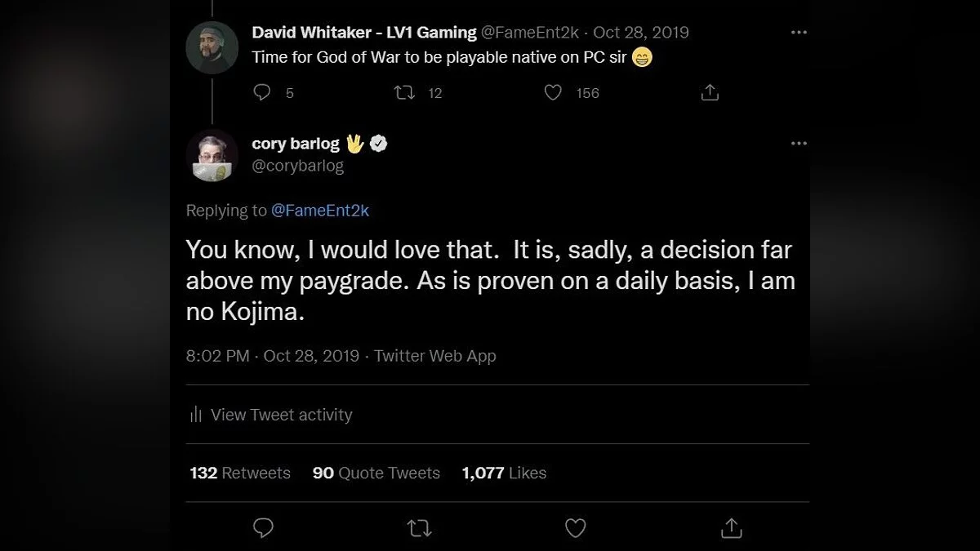Open the Oct 28, 2019 tweet date link

[x=311, y=356]
